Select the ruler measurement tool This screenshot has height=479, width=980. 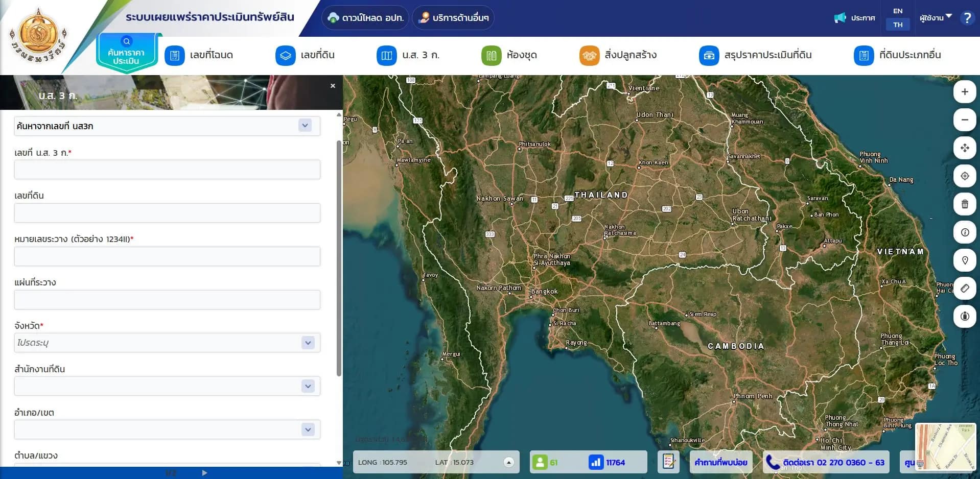964,289
